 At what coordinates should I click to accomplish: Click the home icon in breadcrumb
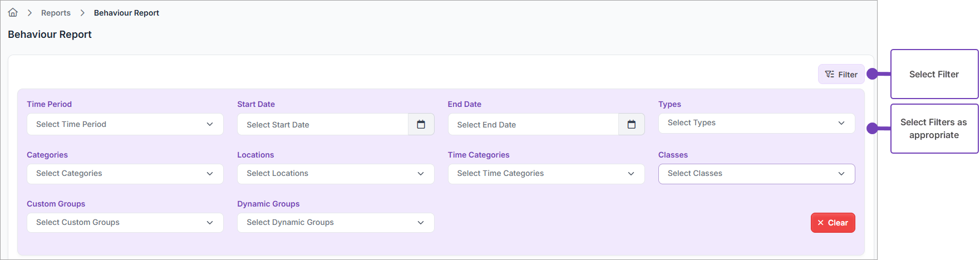coord(13,12)
